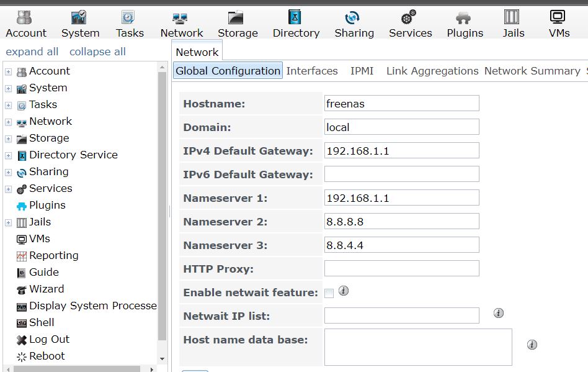588x372 pixels.
Task: Open the Plugins toolbar icon
Action: [465, 24]
